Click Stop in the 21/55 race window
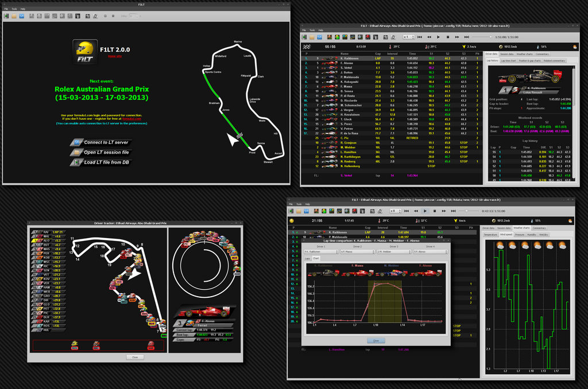 pos(435,211)
